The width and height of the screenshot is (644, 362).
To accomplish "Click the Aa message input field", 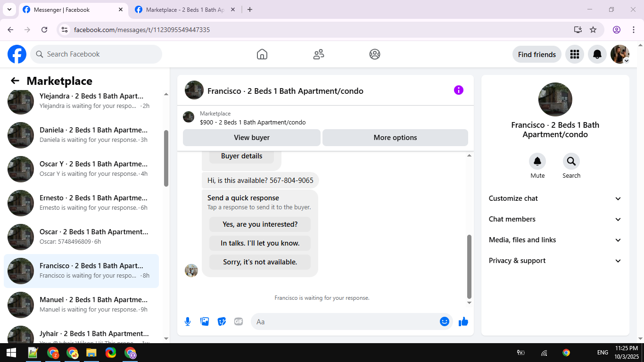I will pos(345,321).
